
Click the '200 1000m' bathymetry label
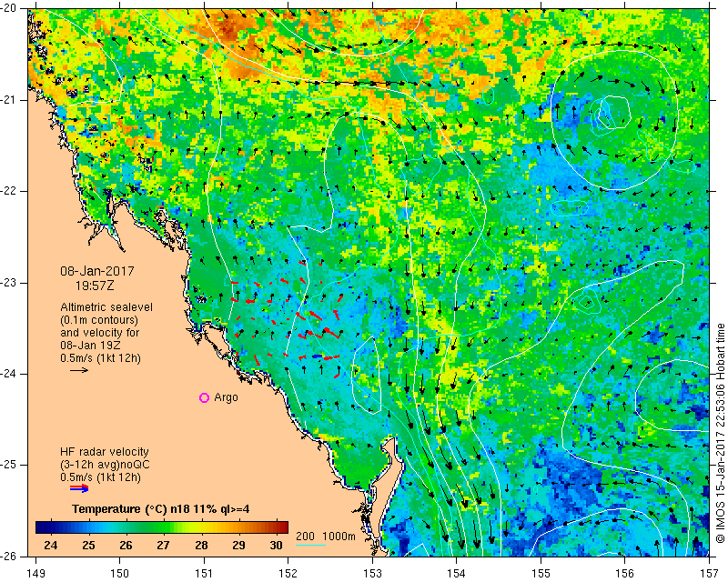[x=326, y=537]
